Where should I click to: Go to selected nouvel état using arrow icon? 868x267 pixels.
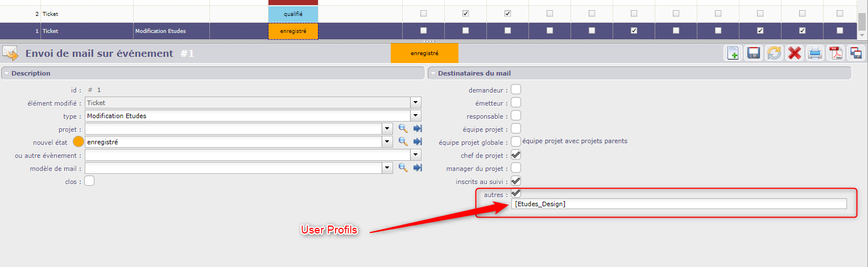click(x=418, y=141)
